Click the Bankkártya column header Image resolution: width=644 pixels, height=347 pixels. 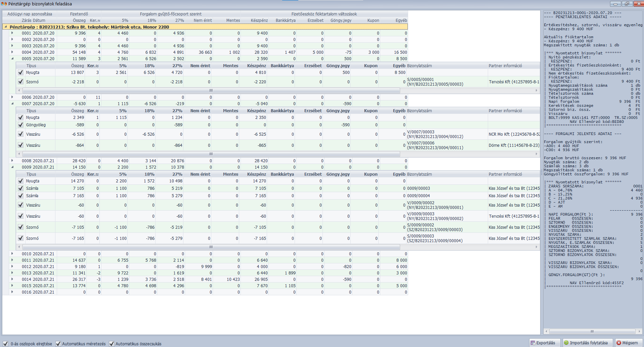tap(286, 20)
